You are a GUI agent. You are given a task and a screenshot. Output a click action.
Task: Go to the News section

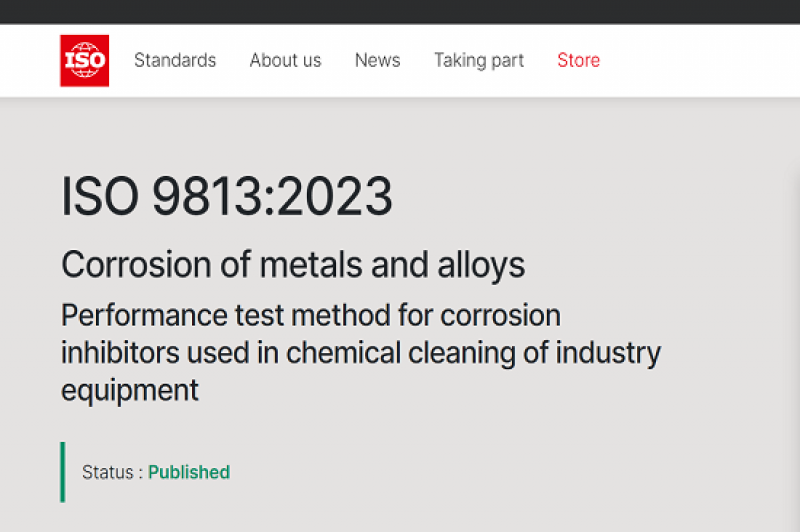[377, 60]
